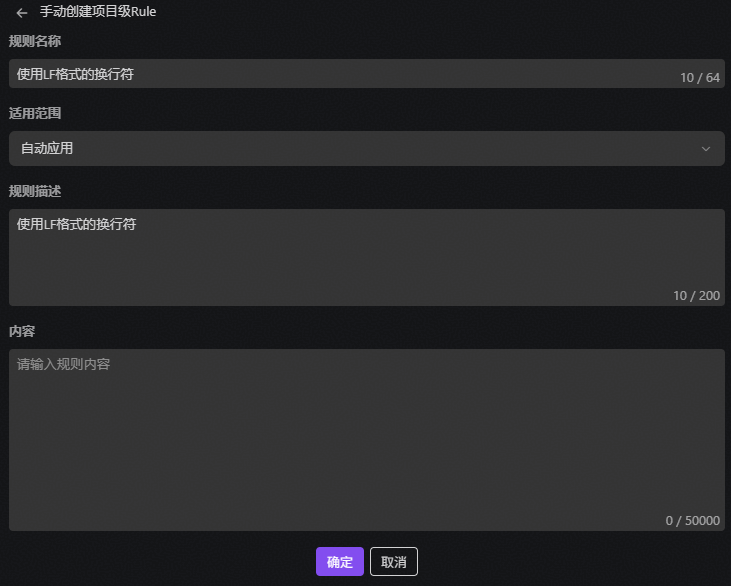This screenshot has height=586, width=731.
Task: Confirm the rule with the 确定 button
Action: point(340,561)
